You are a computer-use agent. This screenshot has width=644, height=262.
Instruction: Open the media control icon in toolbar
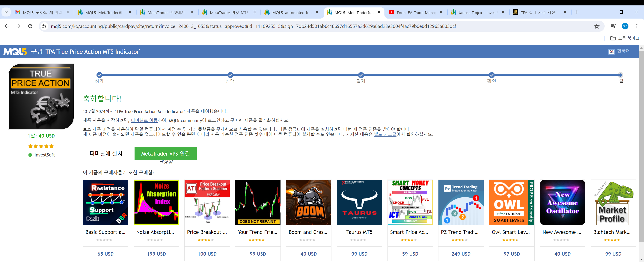pos(613,26)
